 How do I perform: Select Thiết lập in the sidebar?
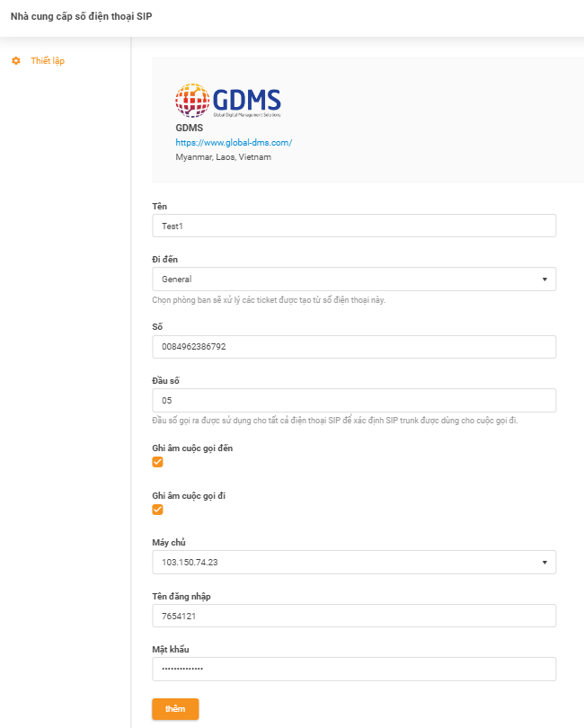48,61
